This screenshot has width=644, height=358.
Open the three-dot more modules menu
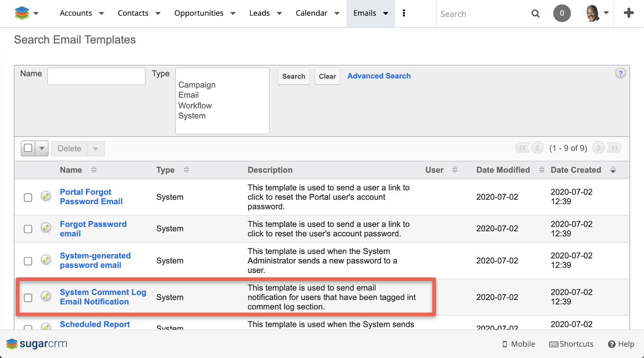404,13
